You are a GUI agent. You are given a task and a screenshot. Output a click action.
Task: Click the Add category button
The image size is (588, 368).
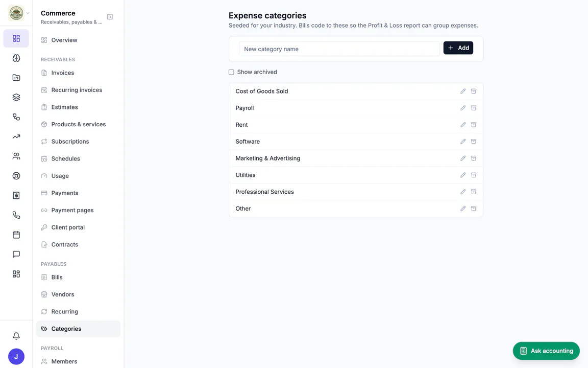pos(458,48)
